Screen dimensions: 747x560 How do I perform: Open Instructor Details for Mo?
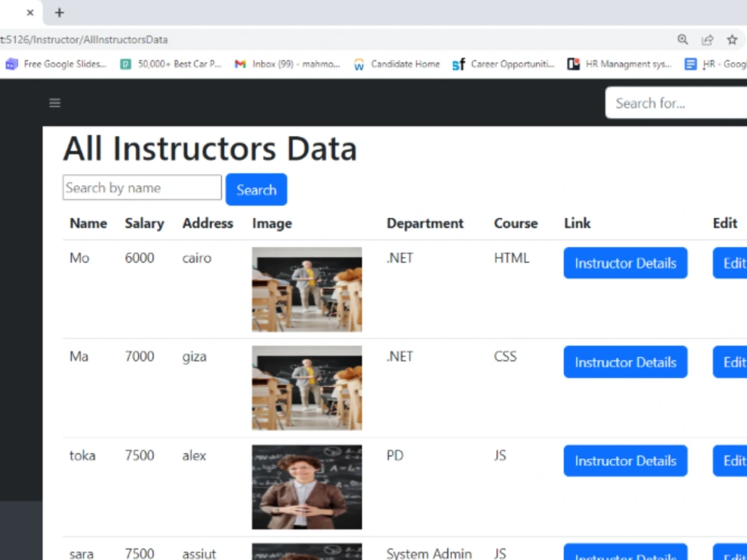(x=625, y=263)
